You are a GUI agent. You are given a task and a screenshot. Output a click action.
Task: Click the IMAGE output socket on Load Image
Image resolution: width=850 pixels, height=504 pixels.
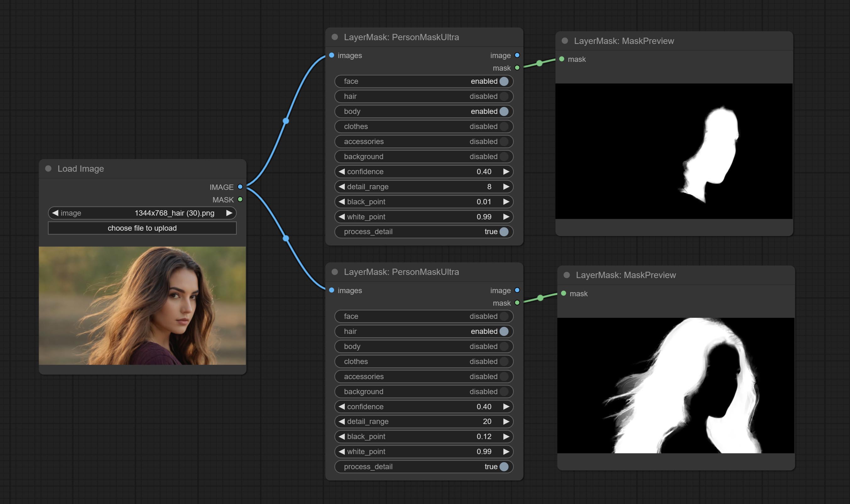[240, 187]
